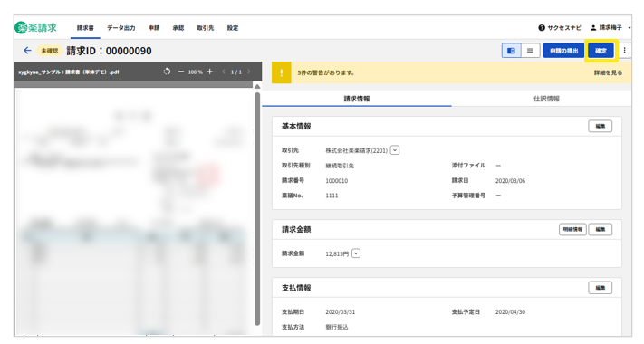Zoom in the PDF with plus icon

[210, 72]
